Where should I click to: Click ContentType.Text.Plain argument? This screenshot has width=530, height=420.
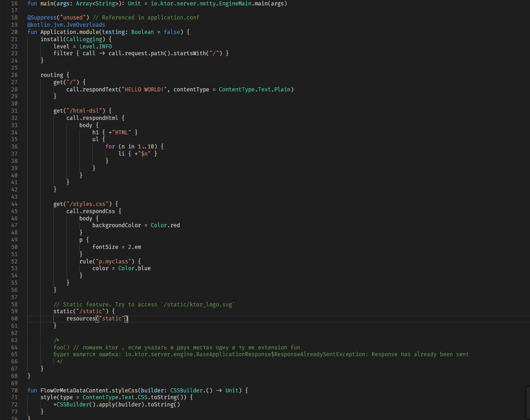[x=255, y=90]
